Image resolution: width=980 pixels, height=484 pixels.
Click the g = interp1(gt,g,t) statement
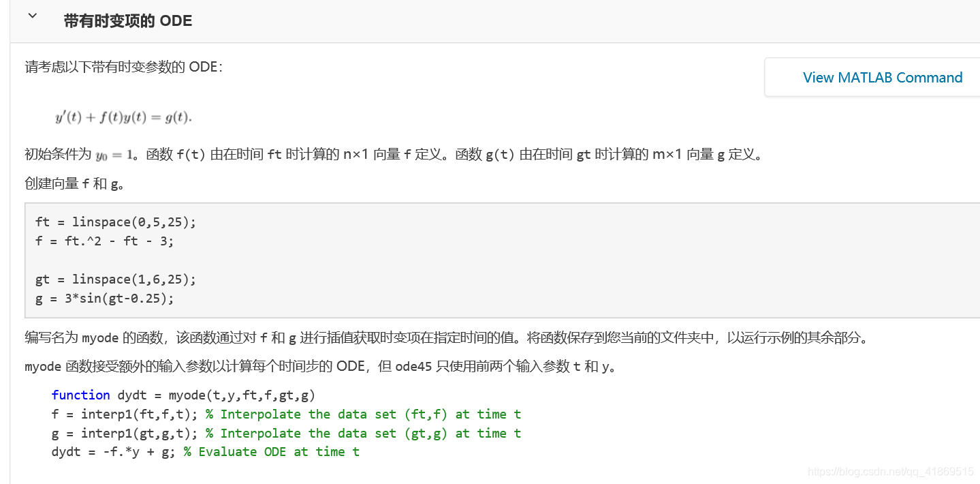[x=126, y=434]
